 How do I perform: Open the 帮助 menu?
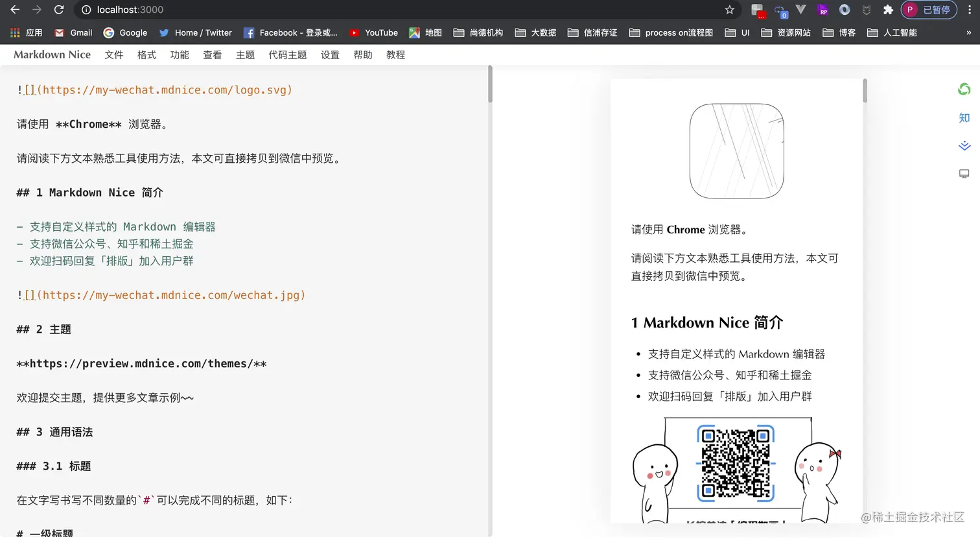point(363,55)
